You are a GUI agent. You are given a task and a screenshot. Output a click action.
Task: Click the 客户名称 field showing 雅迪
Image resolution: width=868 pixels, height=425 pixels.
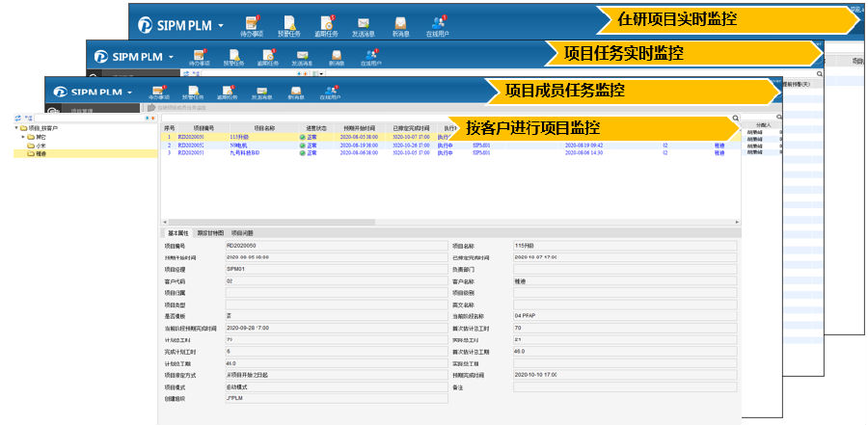tap(625, 280)
